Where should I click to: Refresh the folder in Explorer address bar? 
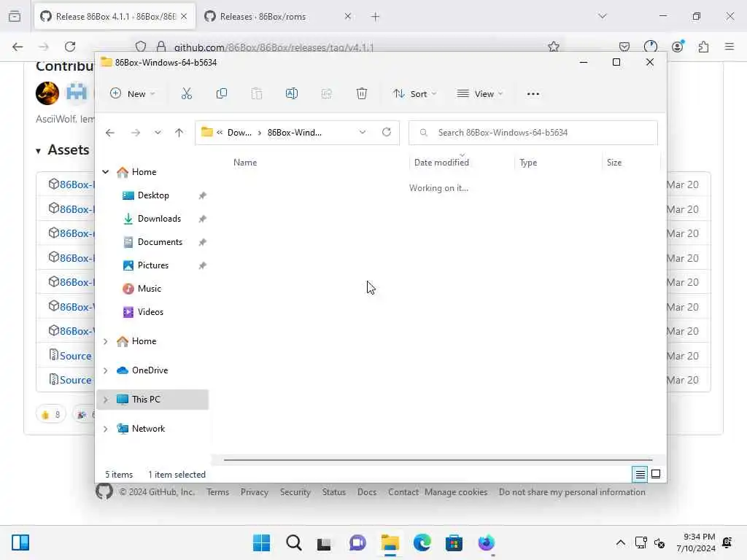pos(387,132)
